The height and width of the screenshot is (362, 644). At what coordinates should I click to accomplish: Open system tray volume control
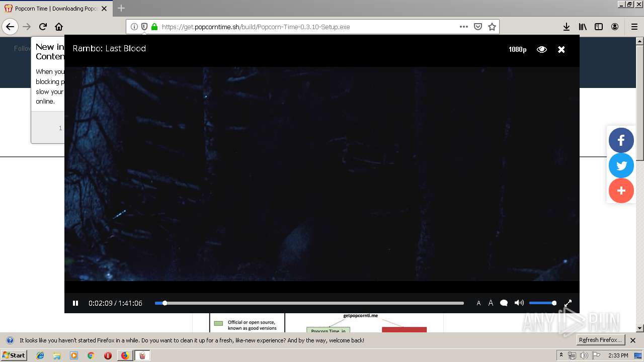pos(584,355)
